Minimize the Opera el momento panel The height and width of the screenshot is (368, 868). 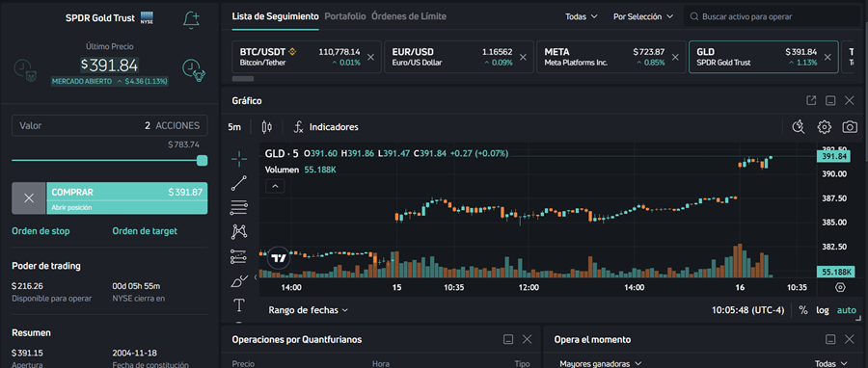[x=830, y=339]
